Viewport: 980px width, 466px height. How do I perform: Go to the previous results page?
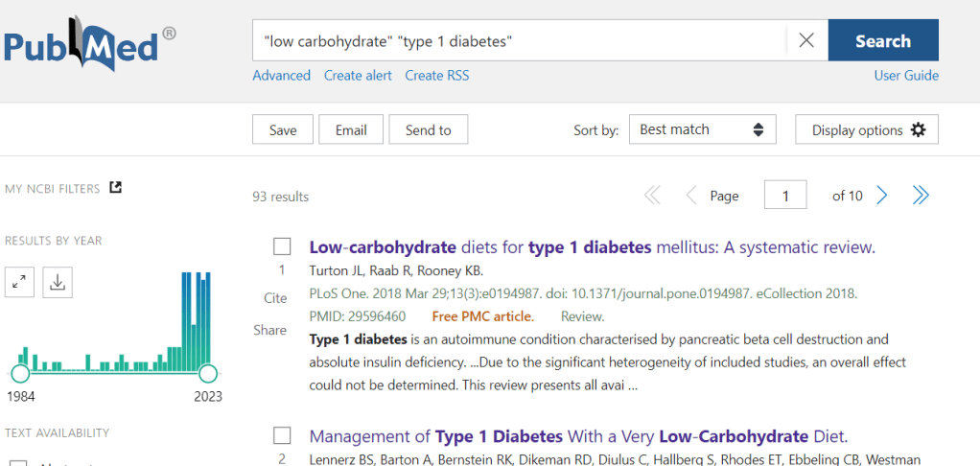click(x=690, y=196)
